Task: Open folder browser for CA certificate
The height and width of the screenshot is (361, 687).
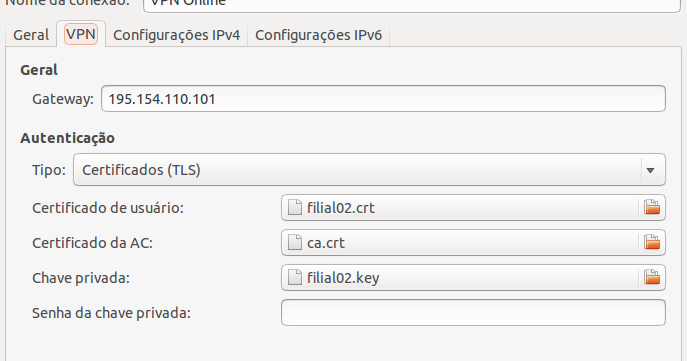Action: tap(652, 242)
